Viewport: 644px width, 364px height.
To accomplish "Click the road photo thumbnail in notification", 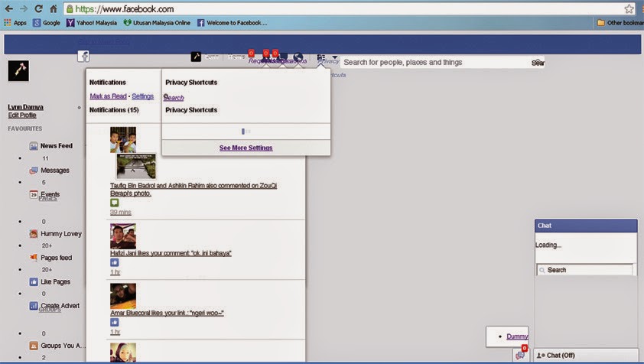I will click(136, 167).
